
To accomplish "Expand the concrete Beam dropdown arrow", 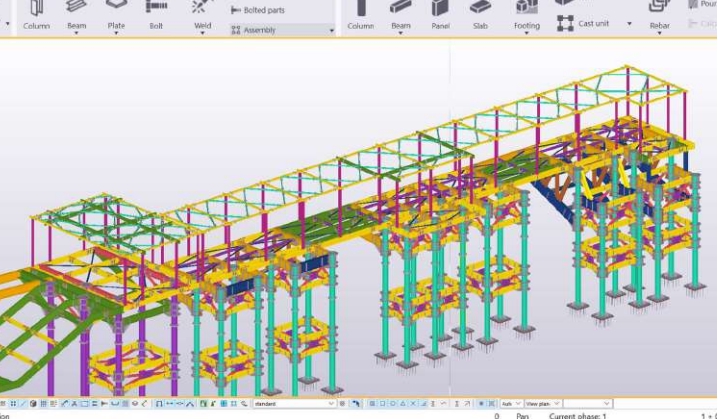I will coord(401,33).
